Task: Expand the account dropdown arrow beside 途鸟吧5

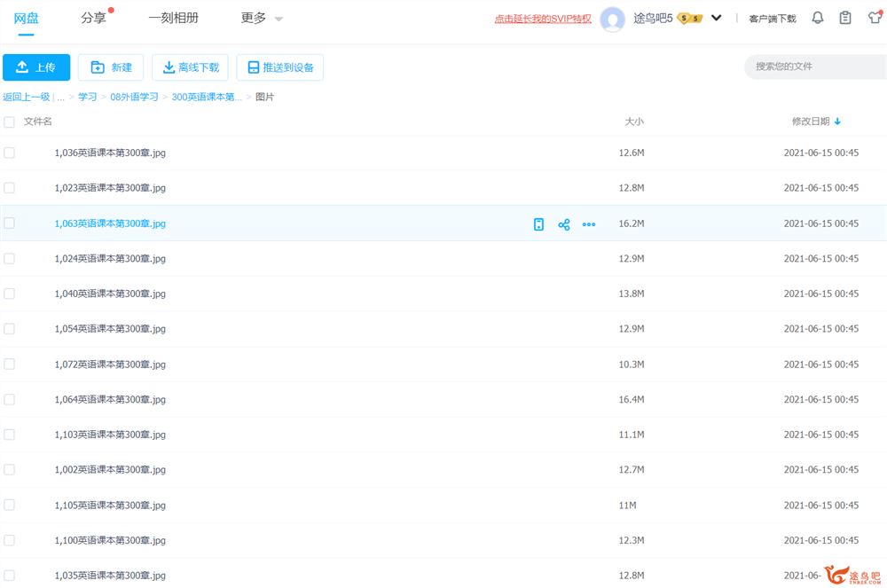Action: click(x=717, y=18)
